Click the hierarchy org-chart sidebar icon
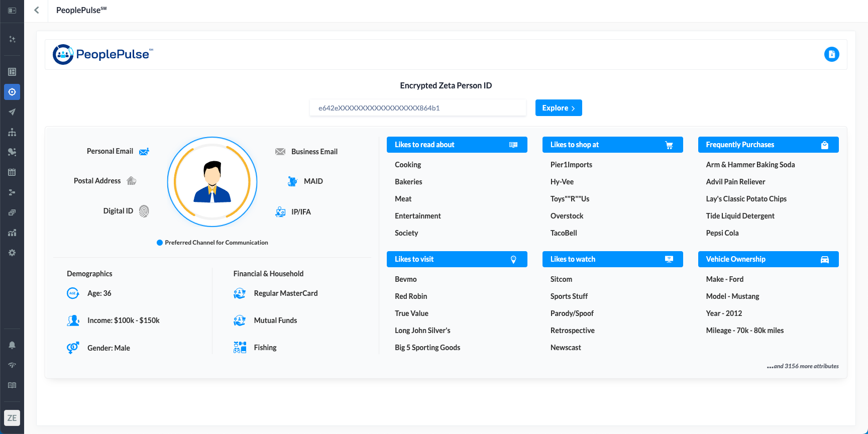The height and width of the screenshot is (434, 868). [x=12, y=132]
